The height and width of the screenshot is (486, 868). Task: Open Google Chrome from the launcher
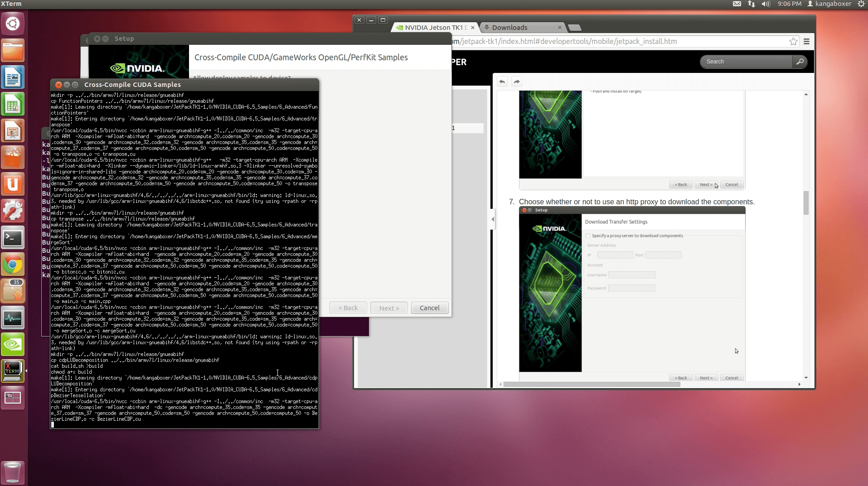(x=13, y=265)
